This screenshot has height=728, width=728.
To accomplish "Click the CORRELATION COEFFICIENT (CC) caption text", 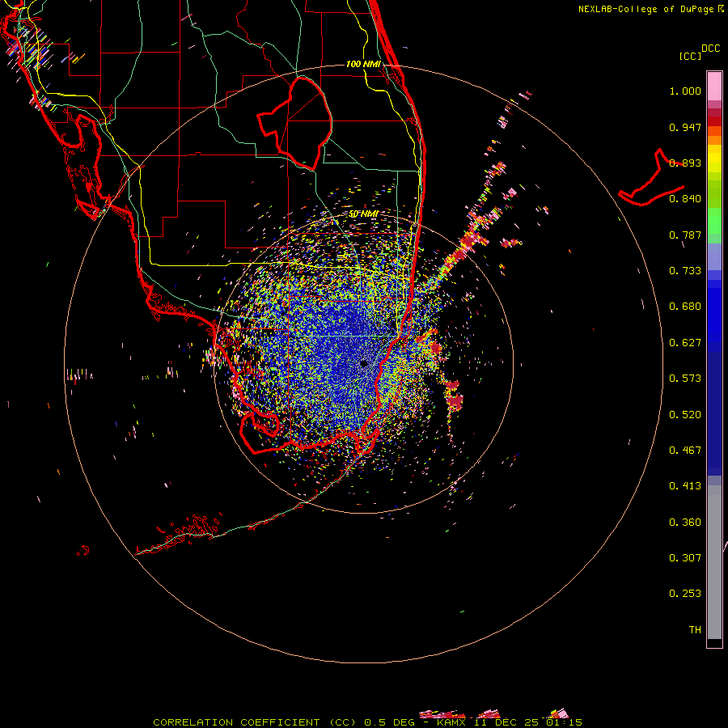I will tap(255, 722).
